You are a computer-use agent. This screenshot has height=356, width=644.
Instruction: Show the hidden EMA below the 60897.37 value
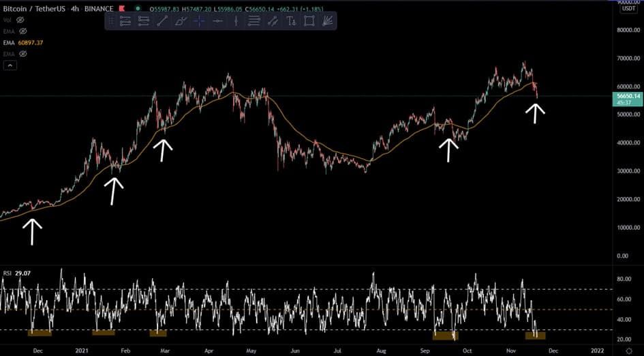point(23,54)
